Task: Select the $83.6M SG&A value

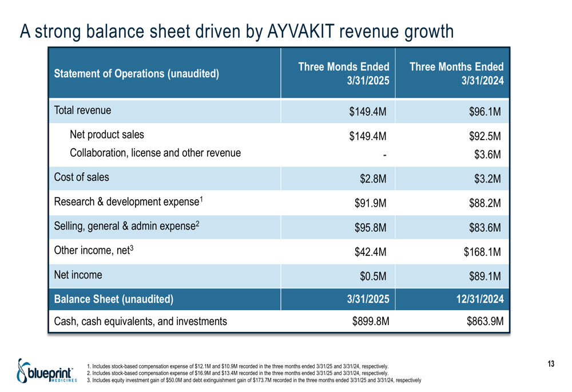Action: tap(485, 228)
